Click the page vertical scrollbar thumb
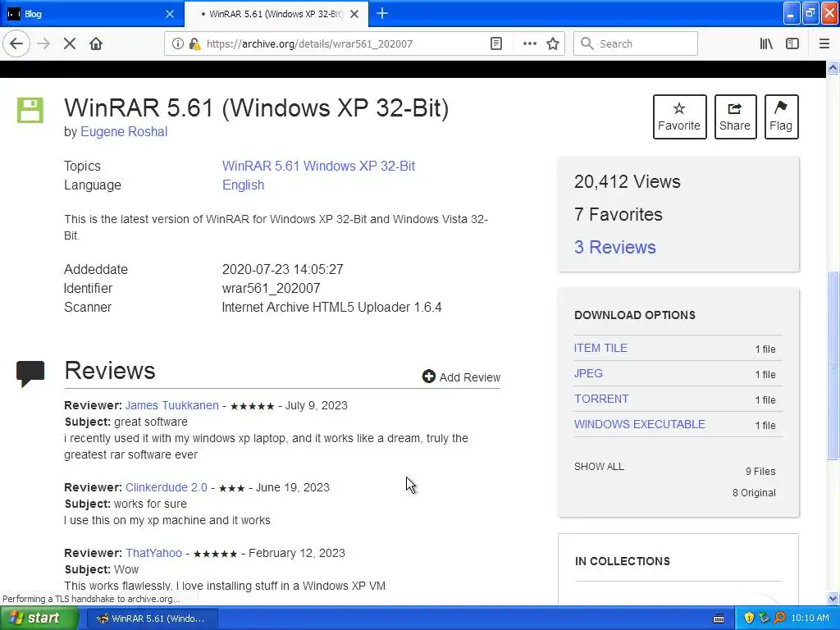Image resolution: width=840 pixels, height=630 pixels. click(x=833, y=365)
